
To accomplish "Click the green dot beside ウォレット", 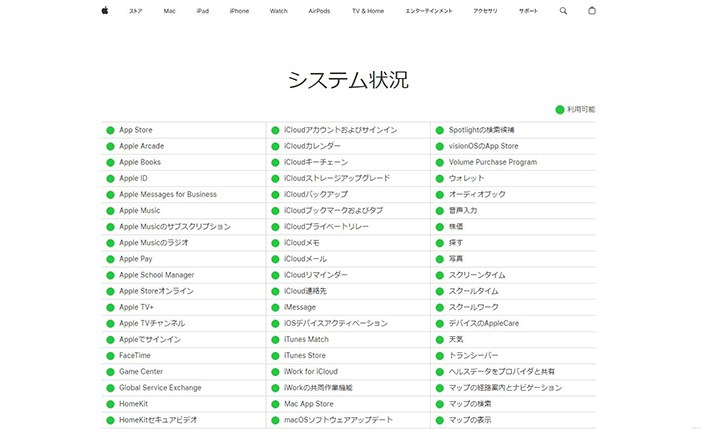I will click(440, 179).
